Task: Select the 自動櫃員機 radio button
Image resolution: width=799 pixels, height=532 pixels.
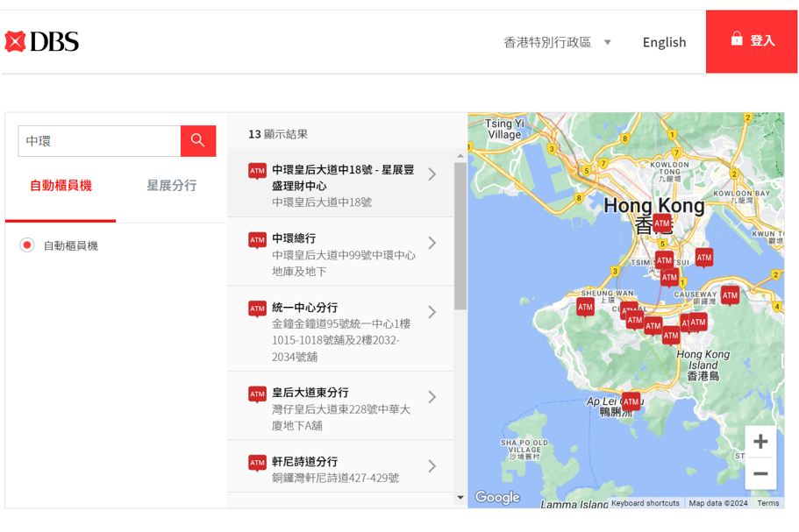Action: (x=27, y=245)
